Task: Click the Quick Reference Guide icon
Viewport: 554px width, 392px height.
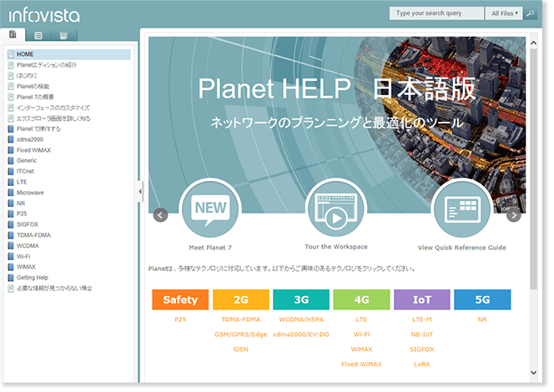Action: 461,209
